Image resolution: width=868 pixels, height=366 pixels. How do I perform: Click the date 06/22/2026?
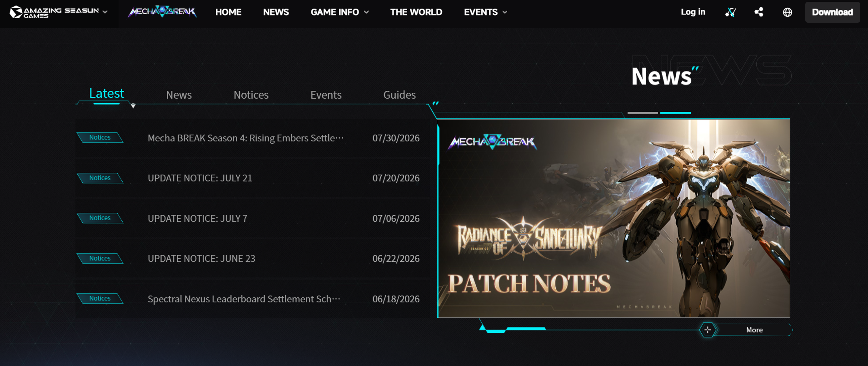pos(396,259)
